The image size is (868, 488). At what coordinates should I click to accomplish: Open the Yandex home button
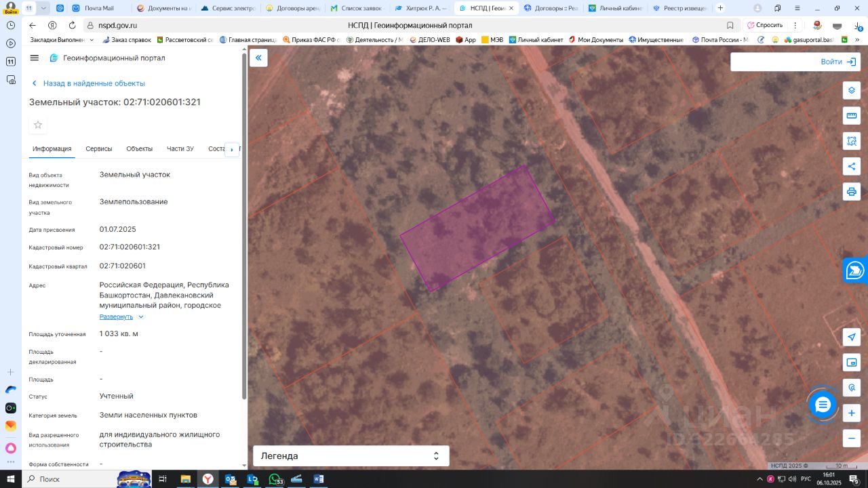click(x=52, y=25)
